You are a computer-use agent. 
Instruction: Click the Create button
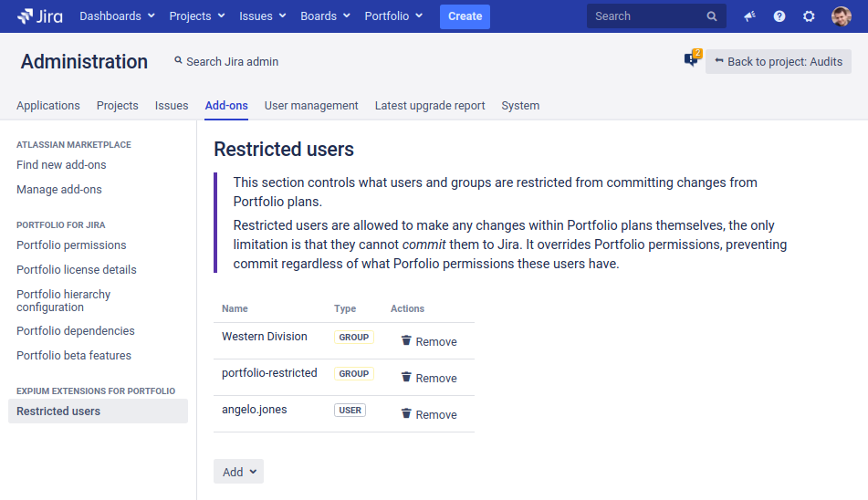click(465, 16)
